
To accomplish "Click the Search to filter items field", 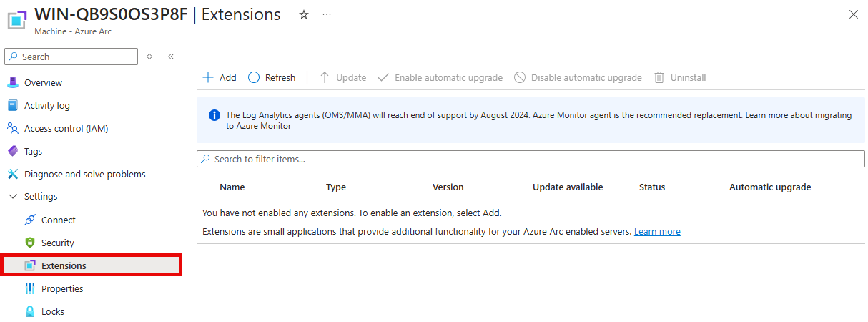I will pyautogui.click(x=529, y=159).
